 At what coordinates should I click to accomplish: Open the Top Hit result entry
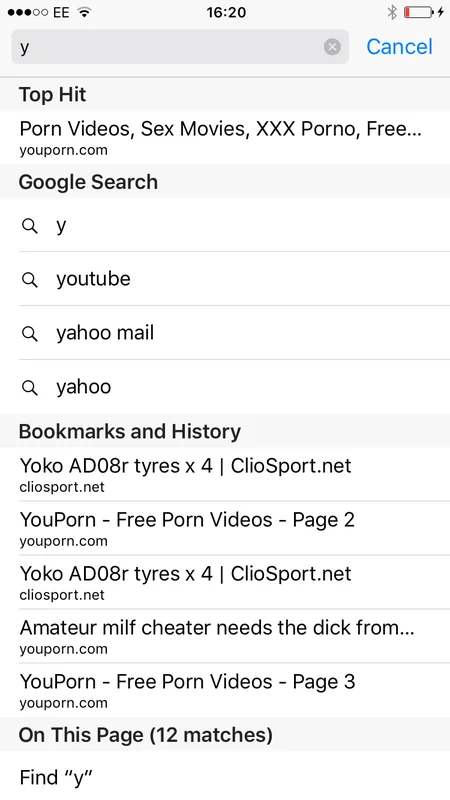[225, 137]
